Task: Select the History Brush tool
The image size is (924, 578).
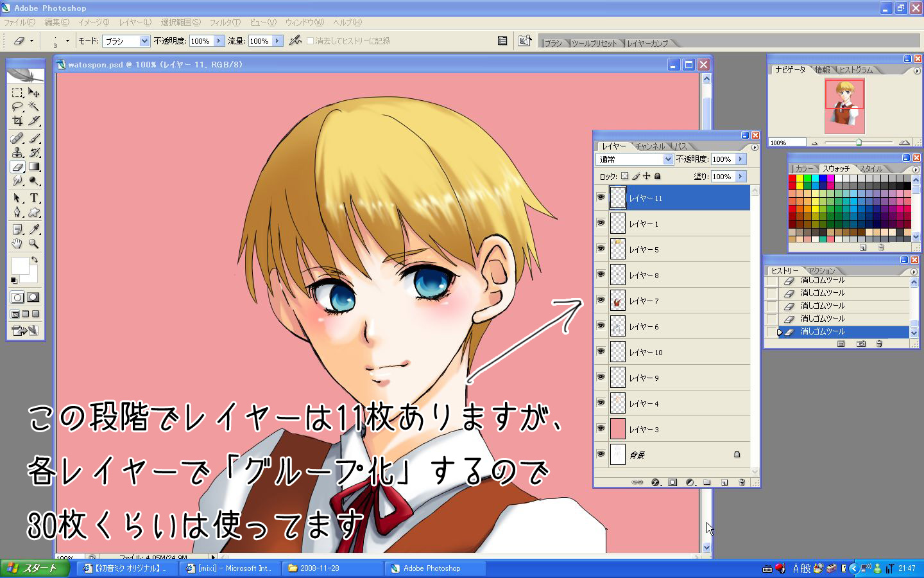Action: [x=34, y=152]
